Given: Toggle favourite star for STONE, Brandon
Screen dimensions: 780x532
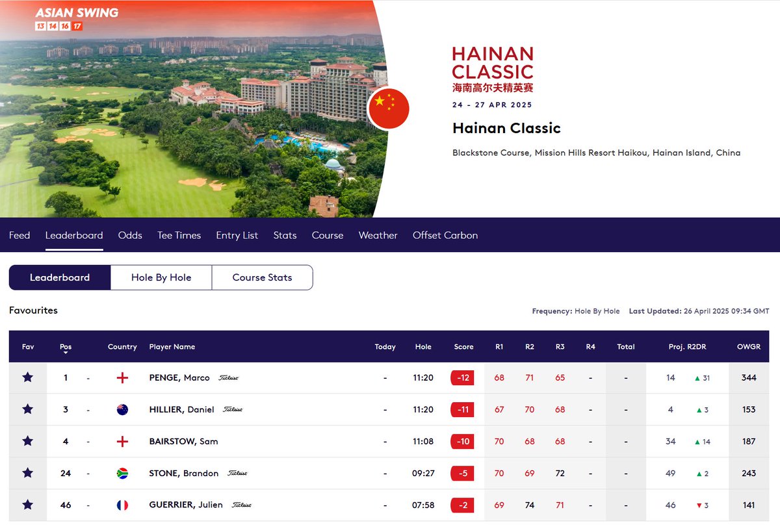Looking at the screenshot, I should click(x=28, y=473).
